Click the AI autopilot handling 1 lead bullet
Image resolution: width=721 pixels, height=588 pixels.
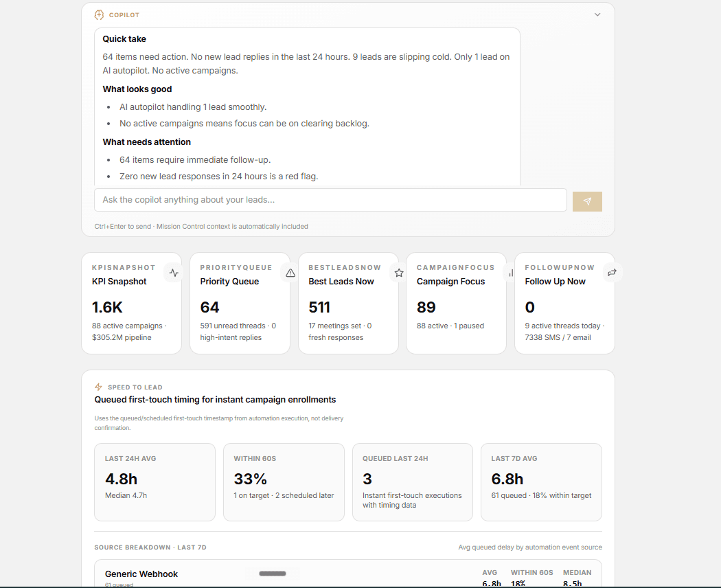tap(193, 107)
